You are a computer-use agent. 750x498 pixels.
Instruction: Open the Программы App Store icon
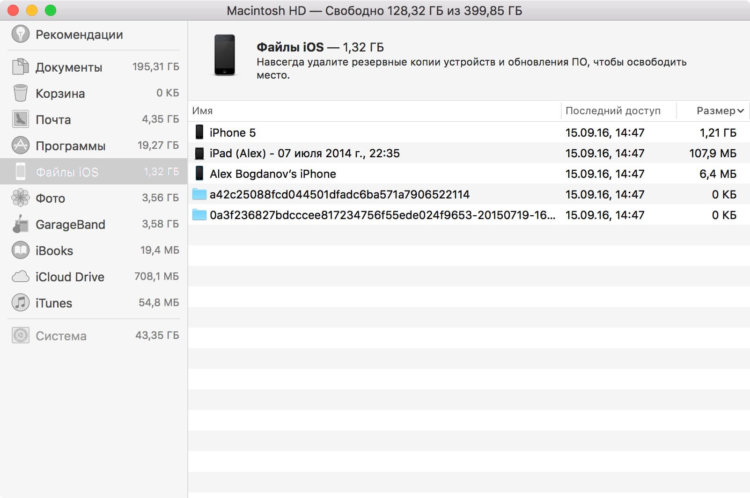coord(20,145)
